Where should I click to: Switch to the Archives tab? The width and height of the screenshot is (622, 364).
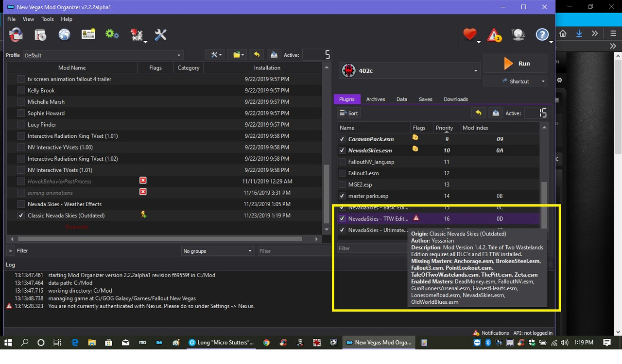[376, 99]
